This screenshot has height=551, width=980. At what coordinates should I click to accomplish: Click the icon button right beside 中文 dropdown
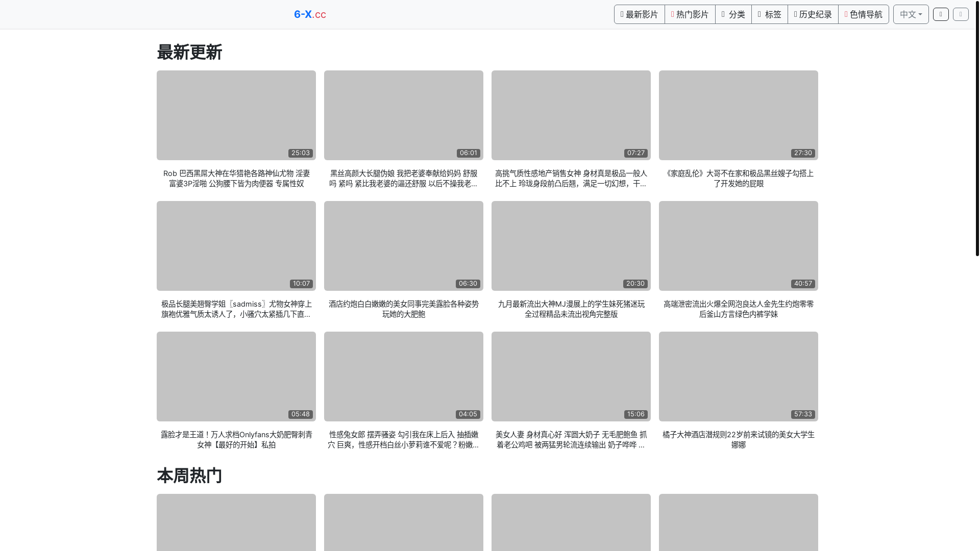(941, 14)
